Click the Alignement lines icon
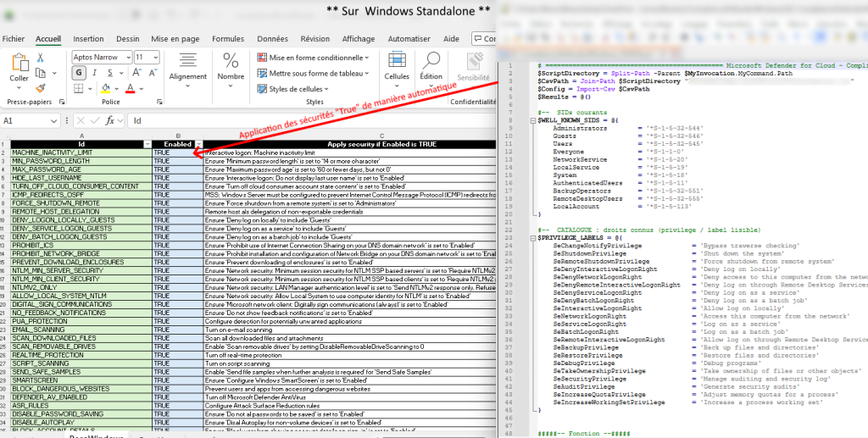The height and width of the screenshot is (438, 868). pyautogui.click(x=187, y=61)
